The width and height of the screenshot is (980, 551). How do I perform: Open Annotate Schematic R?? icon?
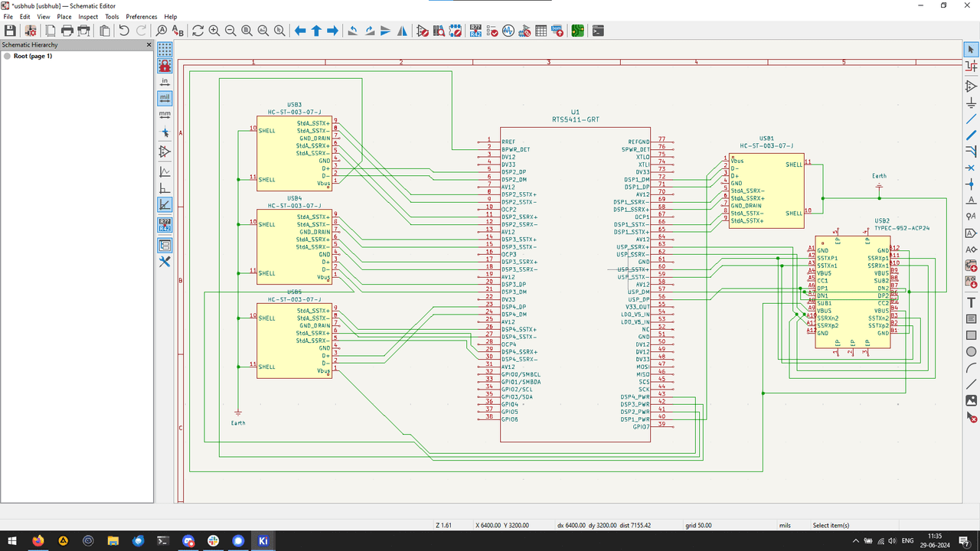point(475,31)
